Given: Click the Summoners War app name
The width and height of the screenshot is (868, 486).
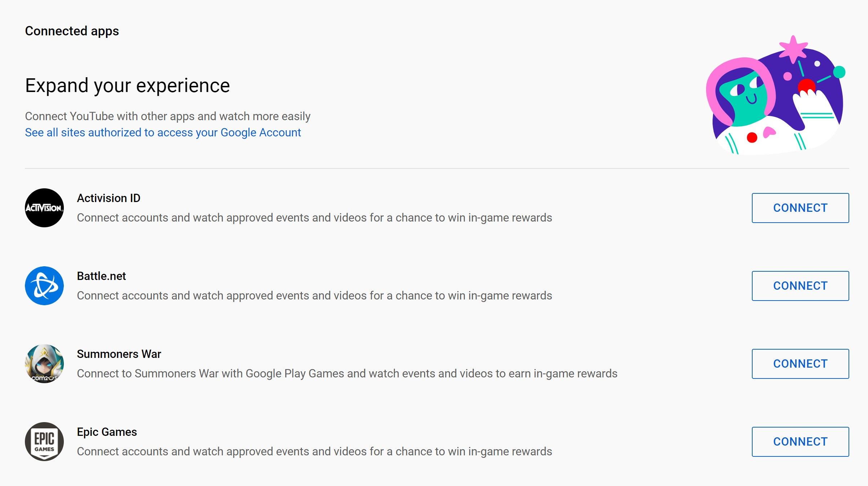Looking at the screenshot, I should pyautogui.click(x=119, y=354).
